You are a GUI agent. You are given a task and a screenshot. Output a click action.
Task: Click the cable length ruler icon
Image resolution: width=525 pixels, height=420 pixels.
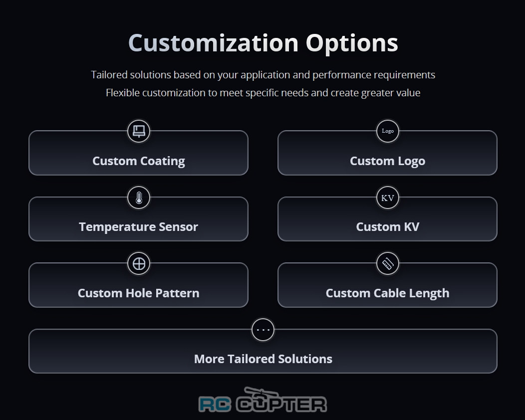tap(388, 264)
